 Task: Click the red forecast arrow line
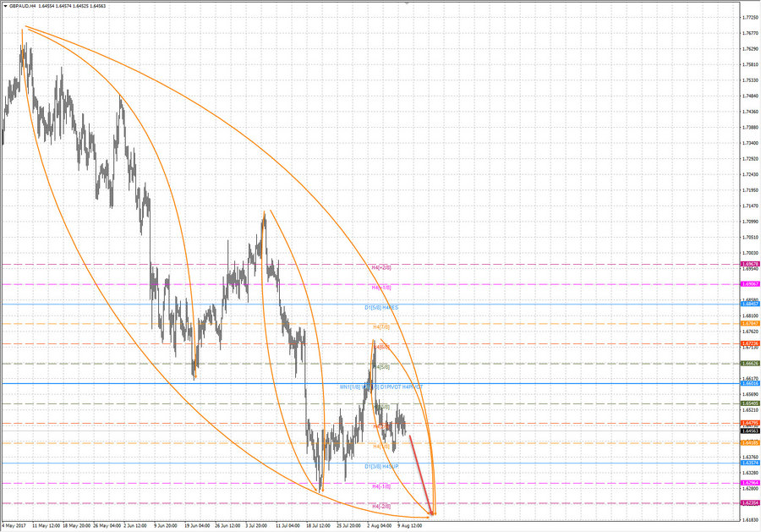click(x=421, y=474)
